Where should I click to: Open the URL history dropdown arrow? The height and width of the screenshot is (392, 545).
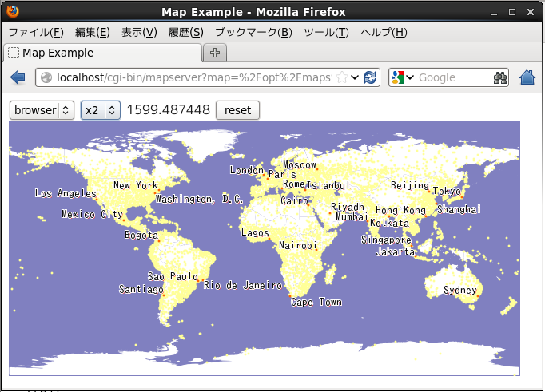(356, 77)
